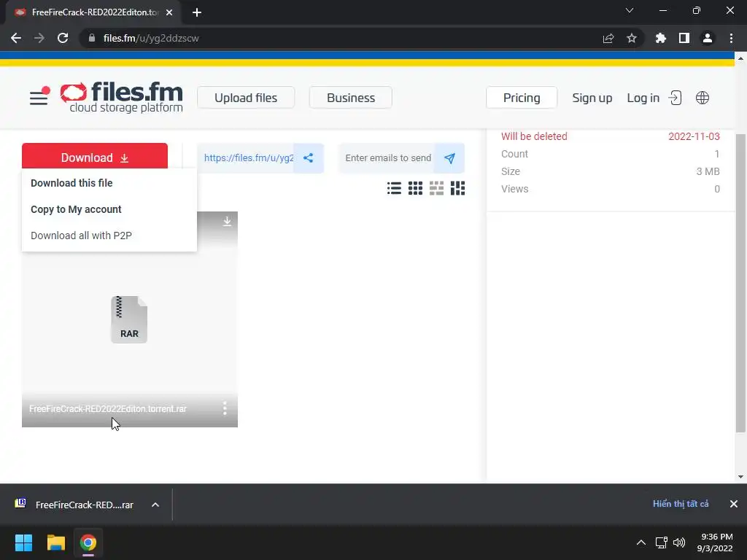
Task: Share this page from address bar
Action: (x=608, y=38)
